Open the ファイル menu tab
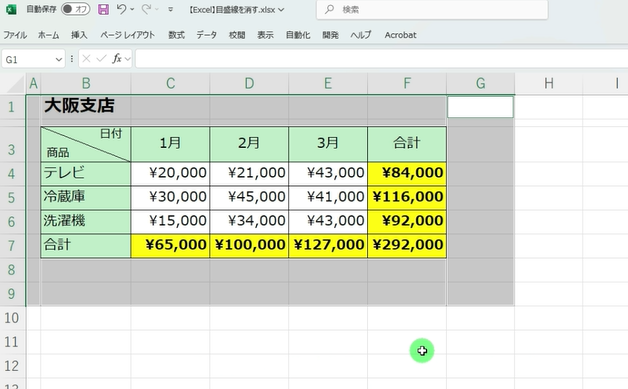628x389 pixels. coord(15,35)
